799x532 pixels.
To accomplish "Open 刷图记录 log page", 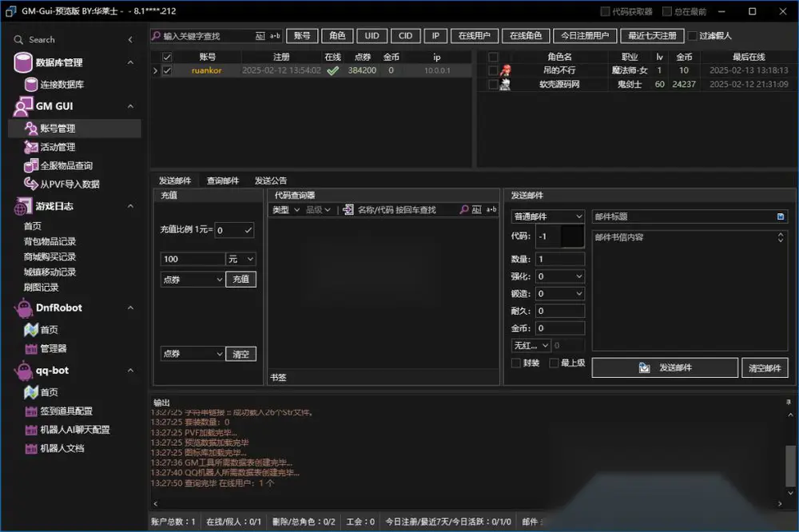I will pyautogui.click(x=42, y=287).
